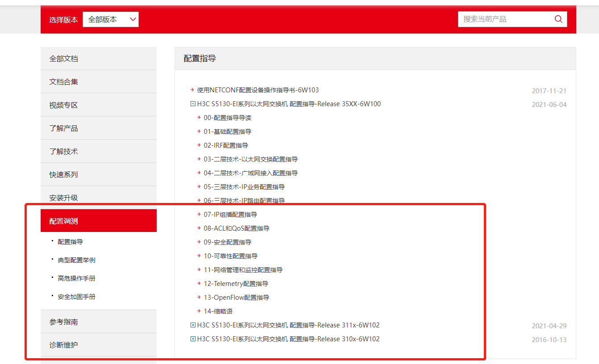Open 10-可靠性配置指导 chapter
Viewport: 599px width, 364px height.
(x=231, y=256)
